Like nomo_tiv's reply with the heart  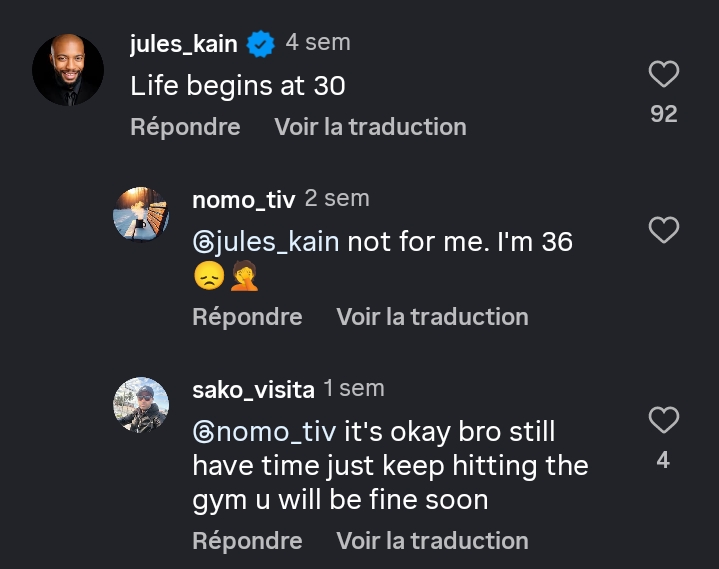pyautogui.click(x=664, y=231)
